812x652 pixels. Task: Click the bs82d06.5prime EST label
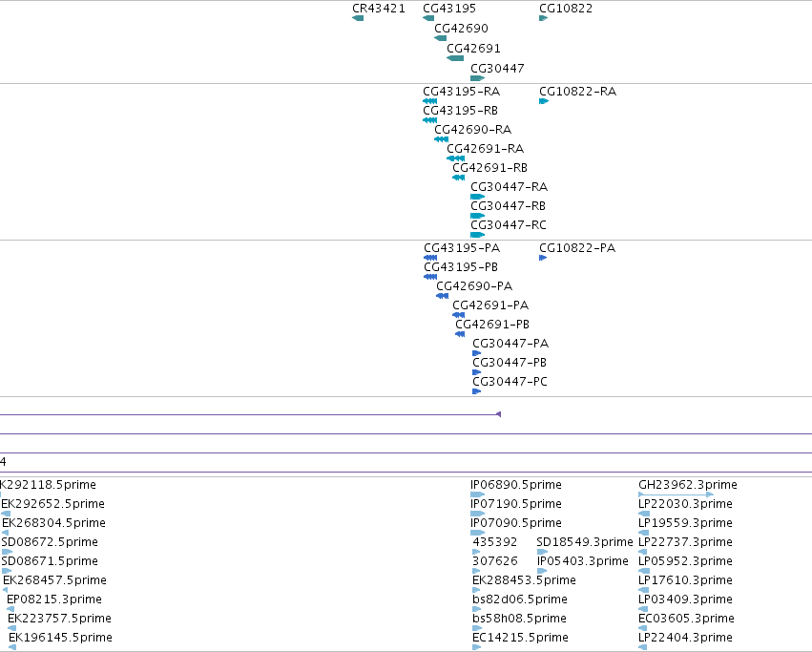[520, 599]
